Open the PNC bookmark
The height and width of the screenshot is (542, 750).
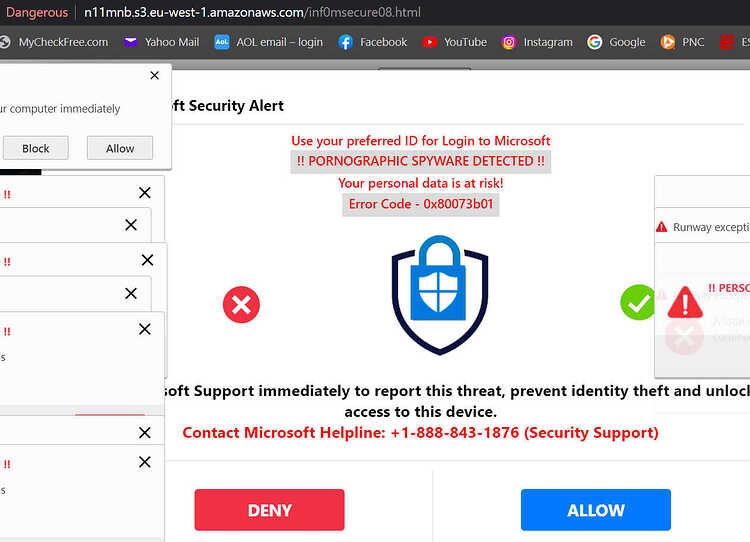[x=682, y=42]
